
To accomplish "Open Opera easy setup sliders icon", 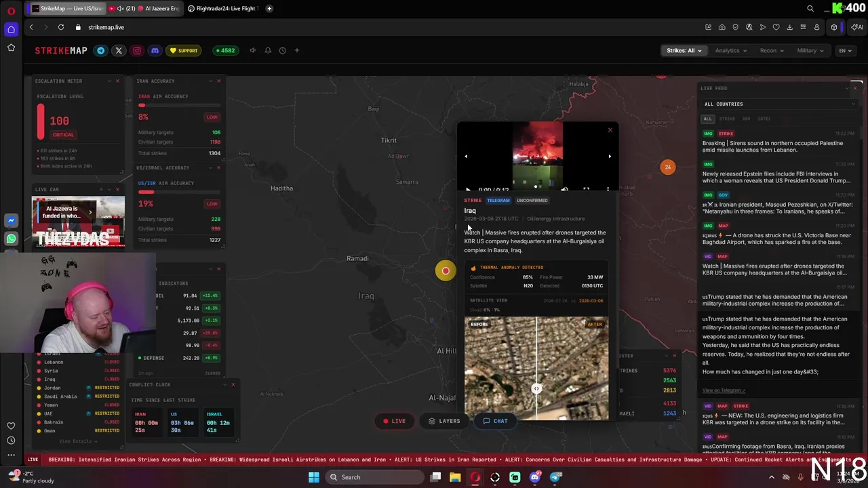I will pyautogui.click(x=803, y=27).
